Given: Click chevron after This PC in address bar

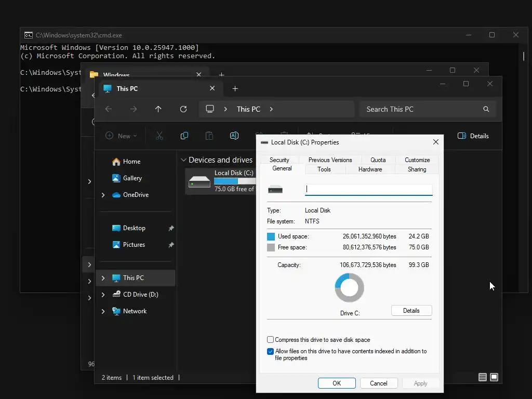Looking at the screenshot, I should (x=271, y=109).
